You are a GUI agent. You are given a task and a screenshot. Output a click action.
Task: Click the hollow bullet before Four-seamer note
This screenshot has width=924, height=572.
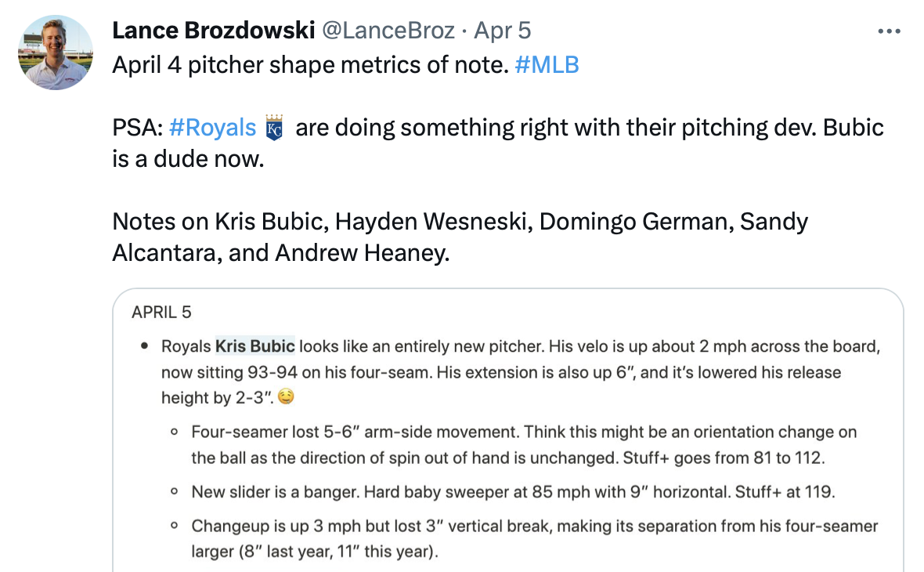click(x=174, y=432)
